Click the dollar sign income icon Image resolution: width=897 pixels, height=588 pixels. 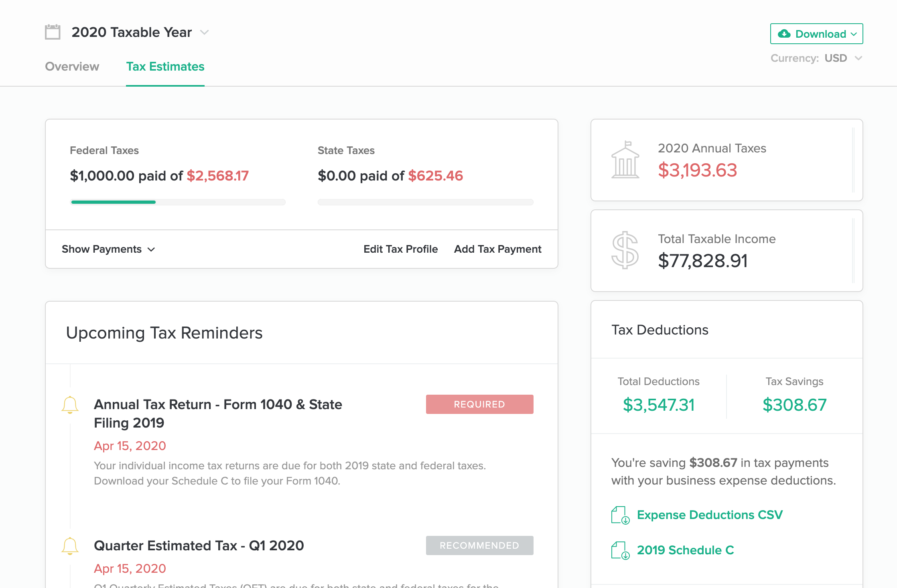pos(625,250)
